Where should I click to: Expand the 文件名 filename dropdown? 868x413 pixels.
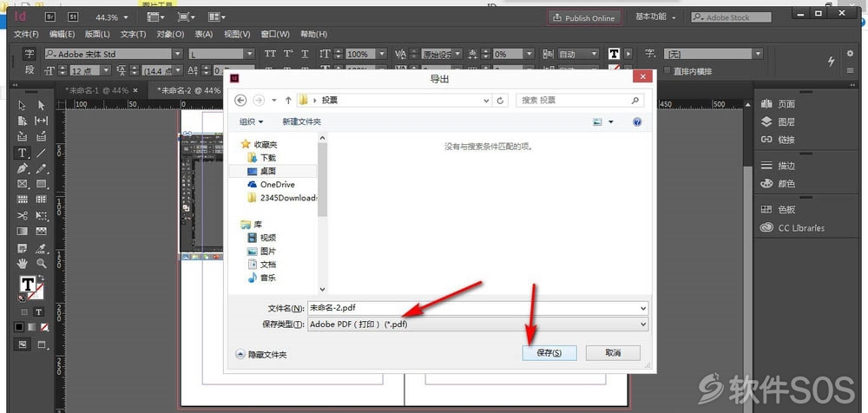[642, 308]
